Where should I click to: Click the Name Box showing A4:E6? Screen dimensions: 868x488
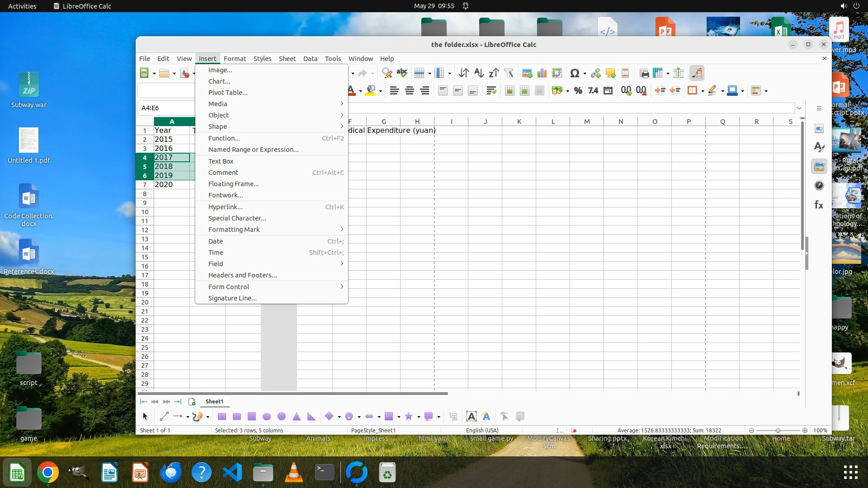click(166, 108)
